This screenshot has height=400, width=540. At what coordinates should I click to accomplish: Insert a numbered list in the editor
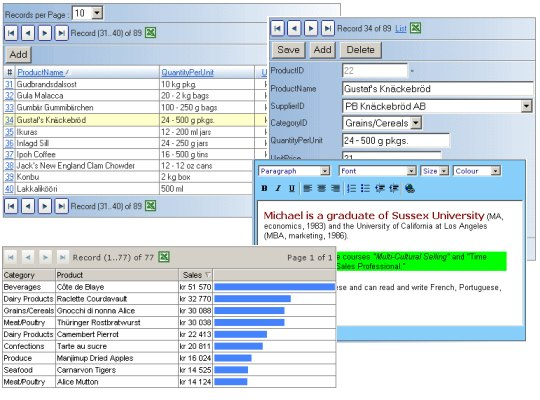(351, 188)
